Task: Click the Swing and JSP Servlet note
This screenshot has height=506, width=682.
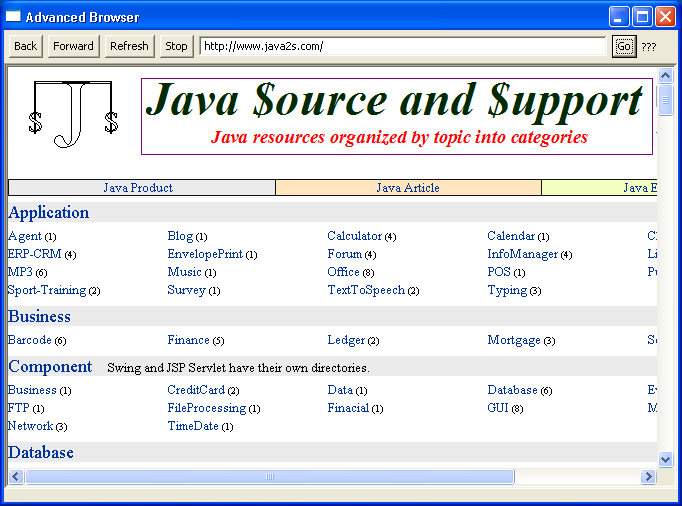Action: pyautogui.click(x=238, y=368)
